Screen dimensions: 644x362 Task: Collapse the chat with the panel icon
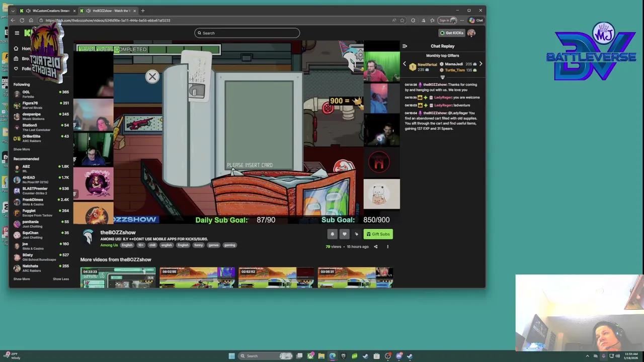(x=405, y=46)
